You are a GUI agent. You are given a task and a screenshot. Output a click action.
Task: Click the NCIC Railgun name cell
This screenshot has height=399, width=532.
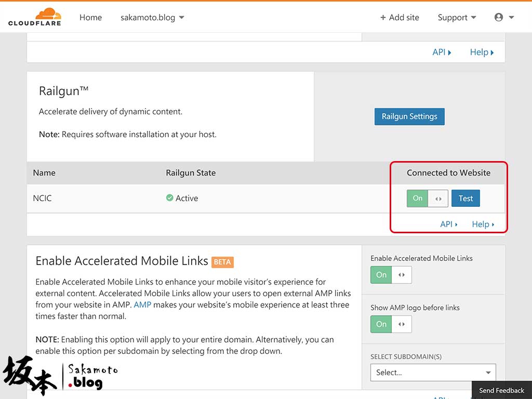(x=43, y=198)
